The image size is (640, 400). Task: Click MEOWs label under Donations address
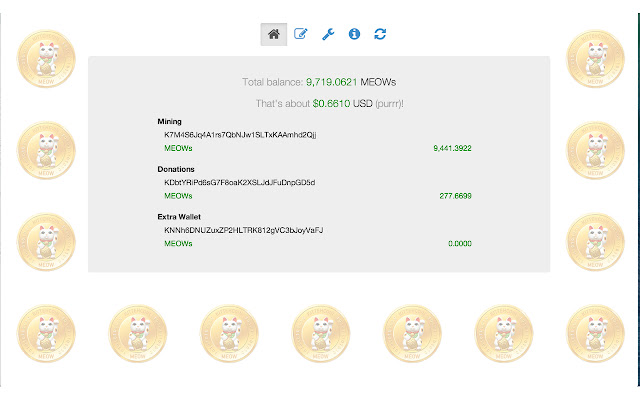click(178, 196)
